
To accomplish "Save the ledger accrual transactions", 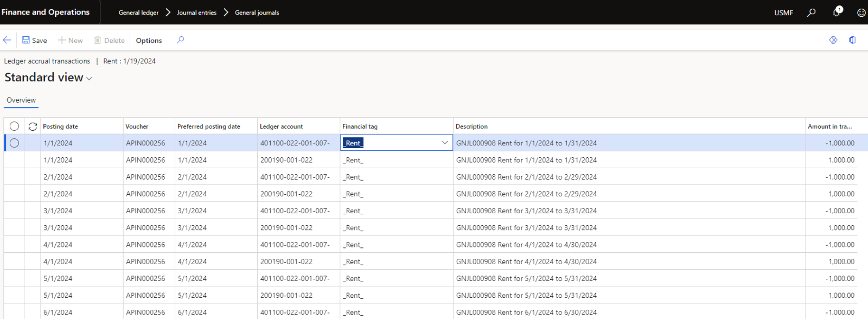I will tap(35, 40).
